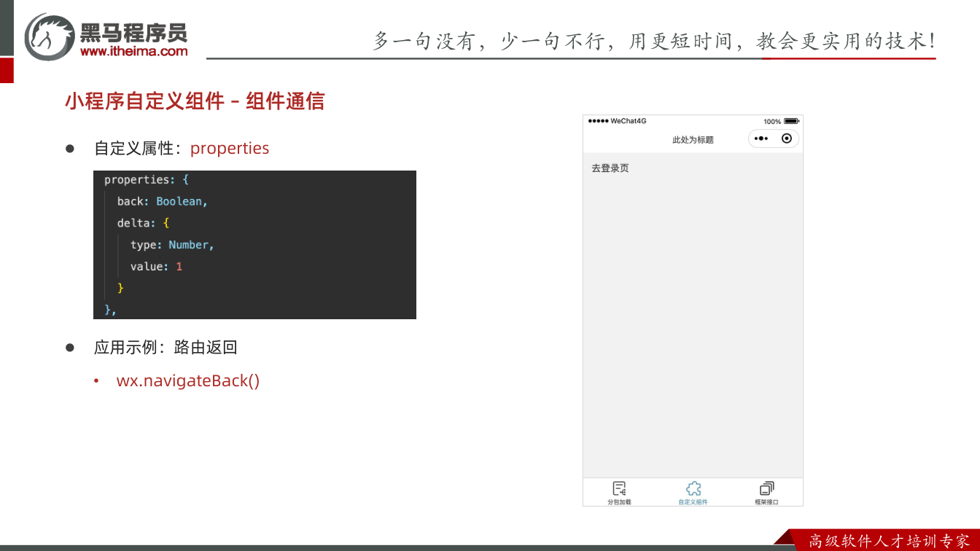Click the slide heading 小程序自定义组件 – 组件通信
Screen dimensions: 980x551
[x=195, y=101]
